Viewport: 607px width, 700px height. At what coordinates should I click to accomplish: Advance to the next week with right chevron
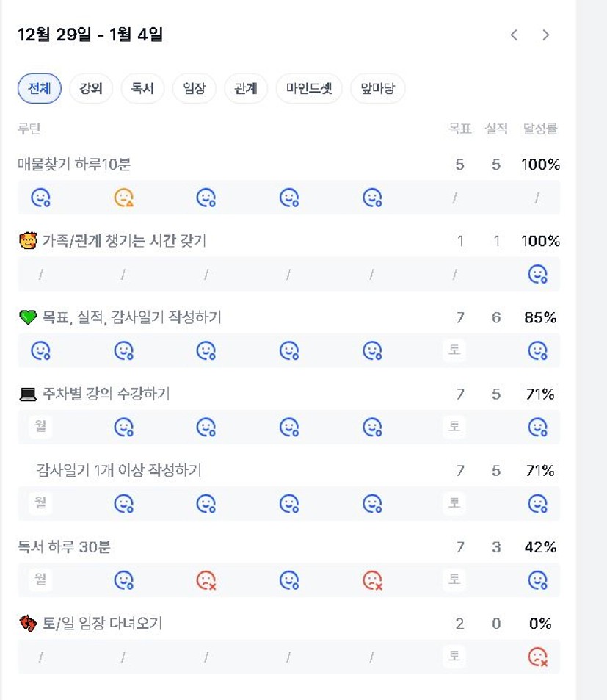(x=545, y=35)
